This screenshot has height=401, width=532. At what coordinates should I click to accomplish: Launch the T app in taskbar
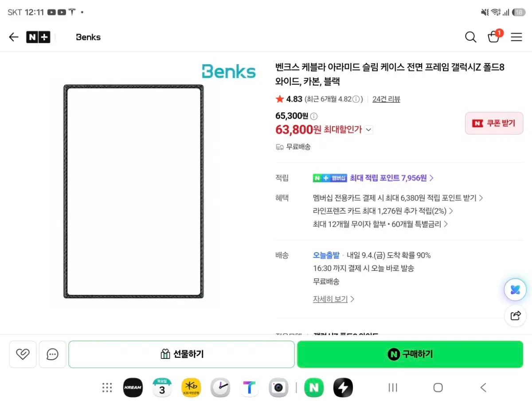(x=249, y=388)
